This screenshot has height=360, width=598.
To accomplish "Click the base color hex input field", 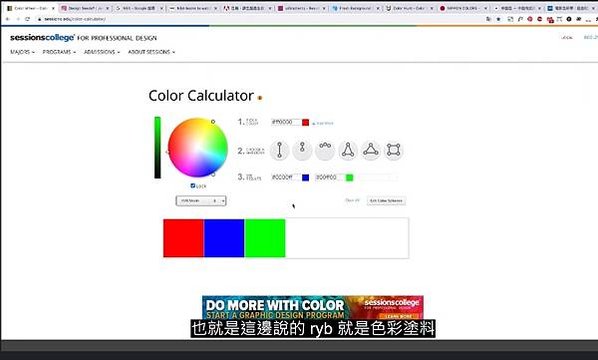I will (285, 122).
